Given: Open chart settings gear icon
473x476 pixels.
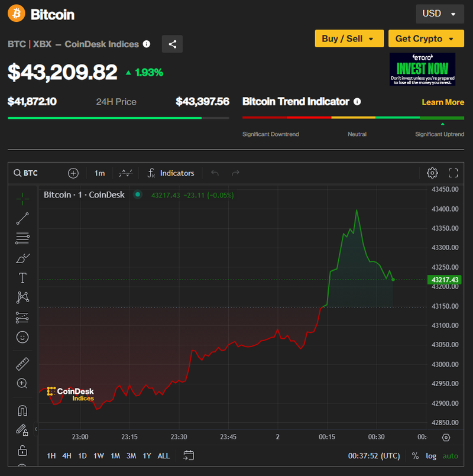Looking at the screenshot, I should pyautogui.click(x=432, y=173).
